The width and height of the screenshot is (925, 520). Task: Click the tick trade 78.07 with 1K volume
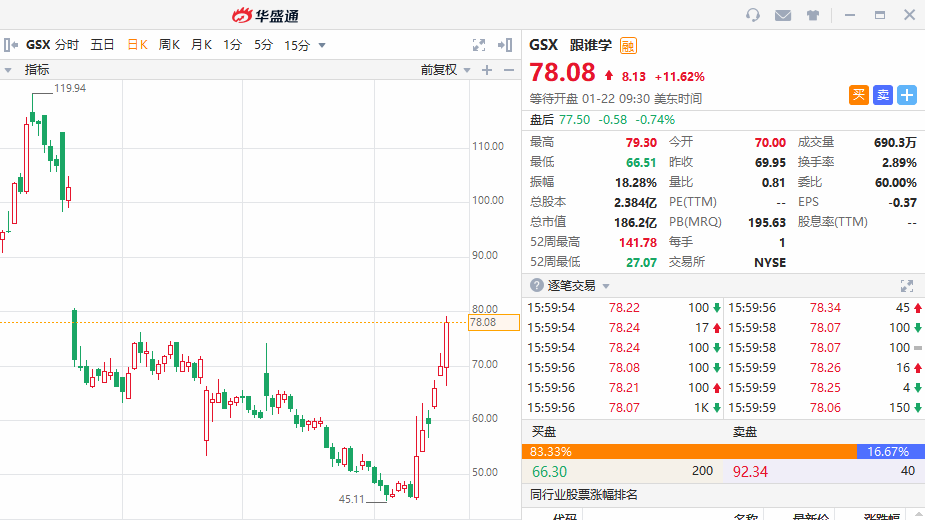click(x=624, y=408)
